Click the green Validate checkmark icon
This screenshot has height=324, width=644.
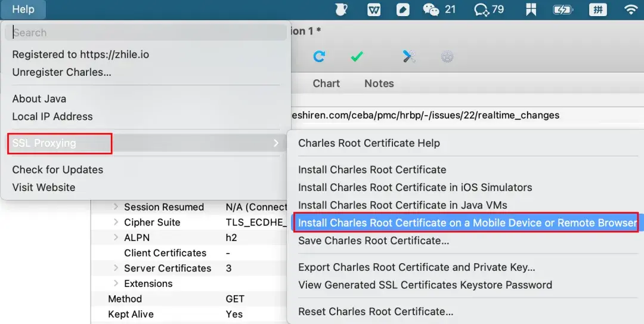pos(357,57)
